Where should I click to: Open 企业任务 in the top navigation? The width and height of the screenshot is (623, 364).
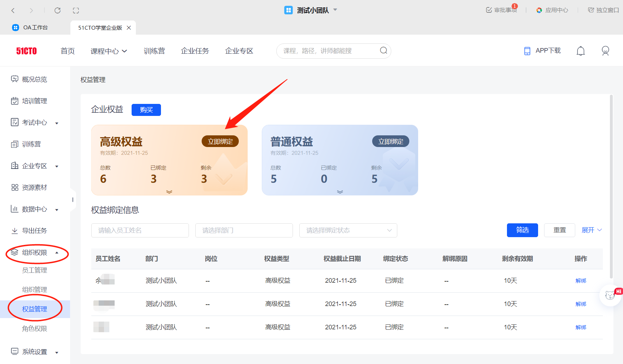[x=195, y=51]
